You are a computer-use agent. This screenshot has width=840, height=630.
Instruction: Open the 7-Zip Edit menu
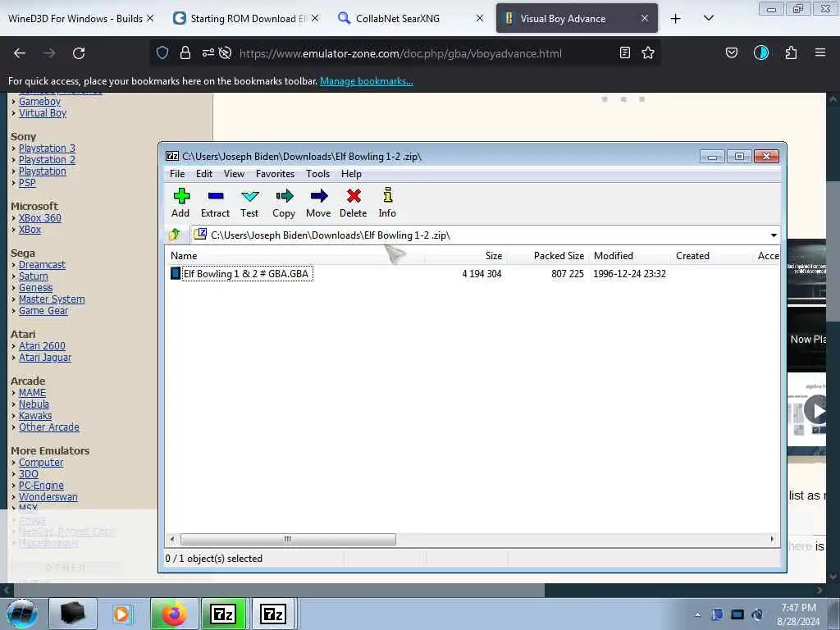204,174
